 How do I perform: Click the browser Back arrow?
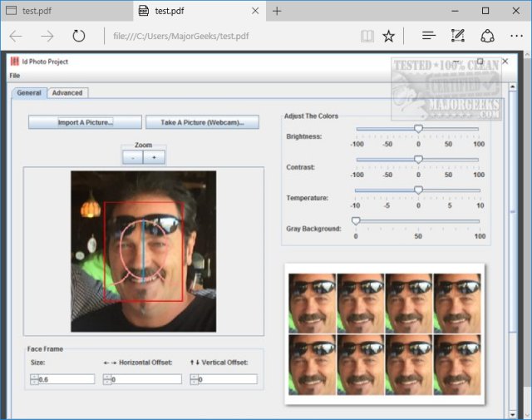pyautogui.click(x=16, y=36)
